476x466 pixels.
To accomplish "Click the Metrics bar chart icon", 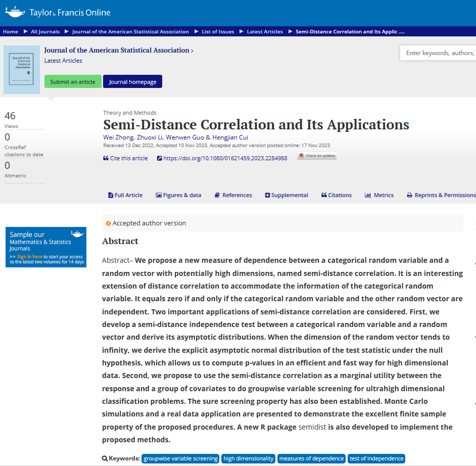I will coord(368,195).
